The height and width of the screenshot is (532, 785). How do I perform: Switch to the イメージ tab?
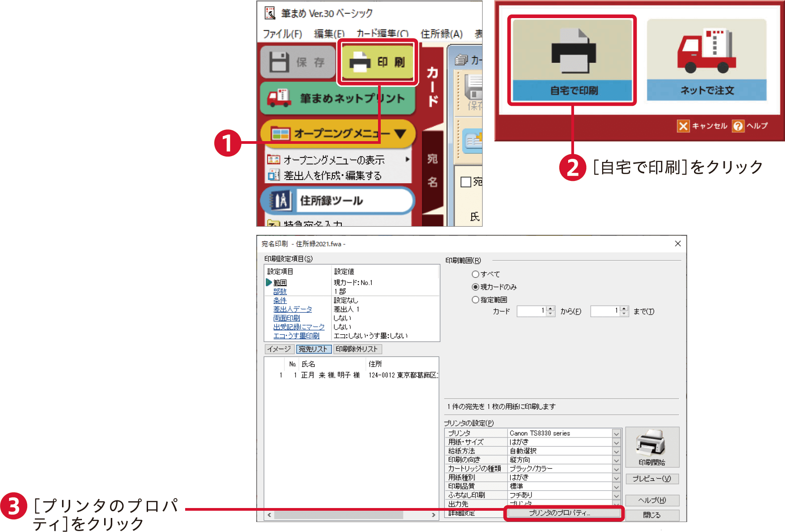click(279, 349)
